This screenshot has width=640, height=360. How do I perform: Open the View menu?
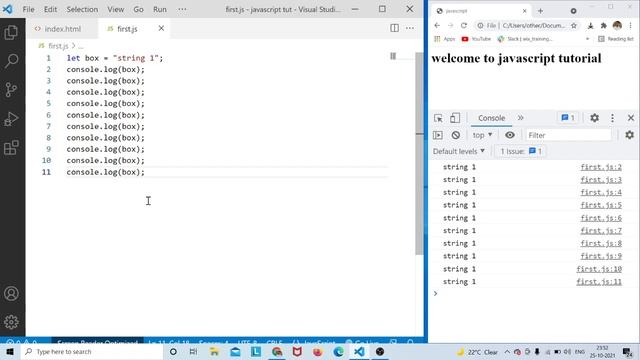pos(116,9)
